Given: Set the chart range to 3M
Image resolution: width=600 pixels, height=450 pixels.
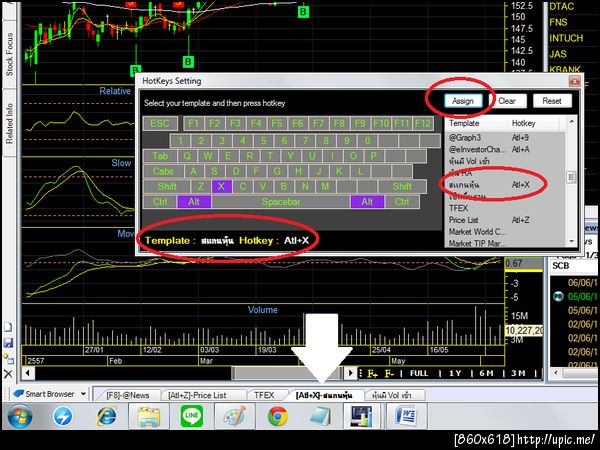Looking at the screenshot, I should coord(518,373).
